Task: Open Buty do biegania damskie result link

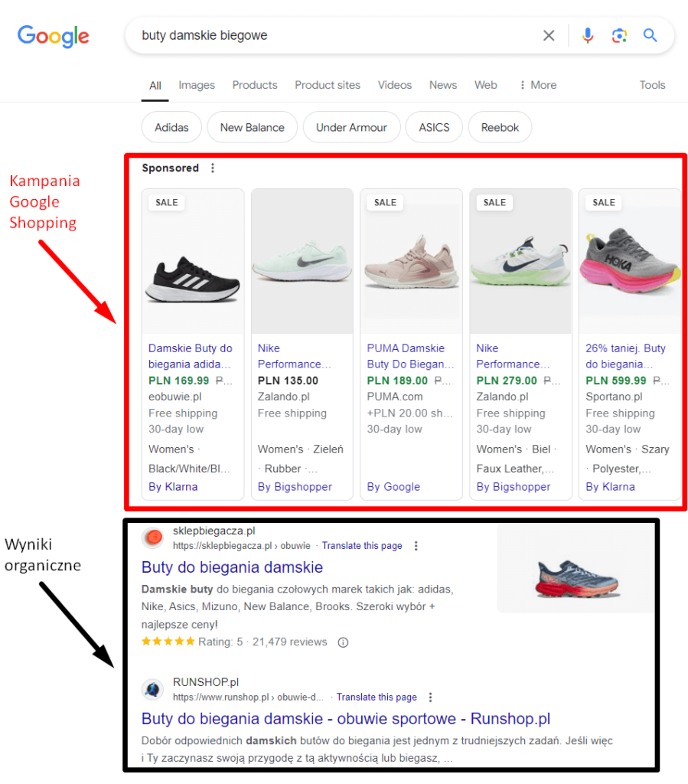Action: pyautogui.click(x=232, y=567)
